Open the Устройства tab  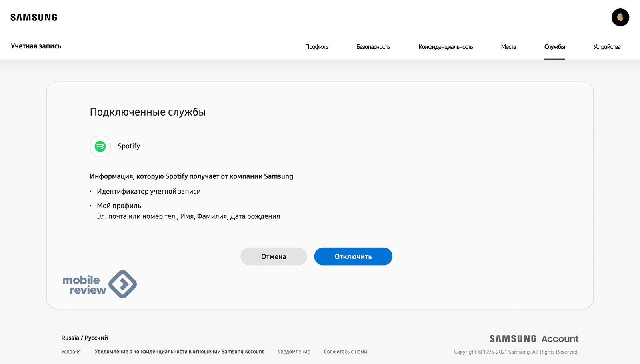click(x=607, y=47)
